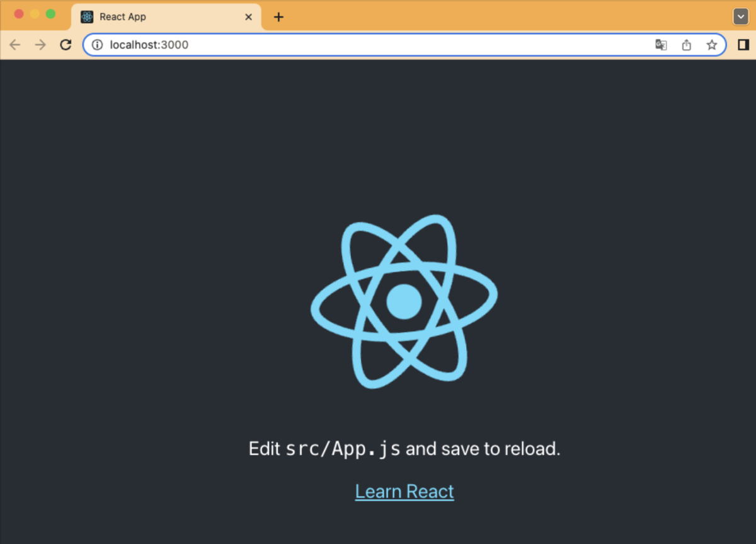This screenshot has width=756, height=544.
Task: Open the tab search dropdown arrow
Action: (x=741, y=17)
